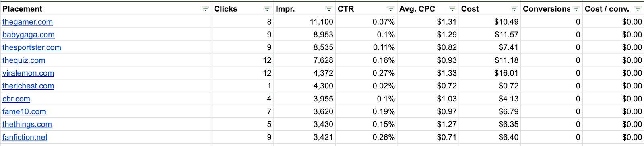The height and width of the screenshot is (146, 644).
Task: Follow the fame10.com link
Action: 24,112
